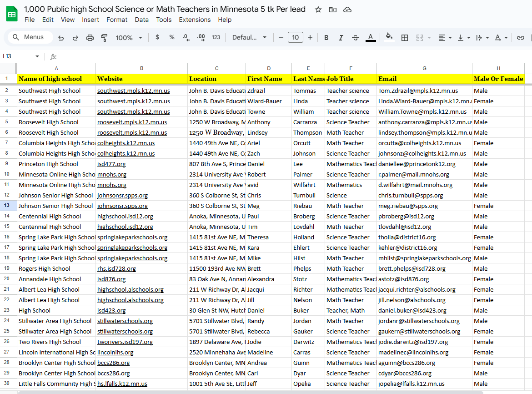Select the 'Princeton High School' cell

tap(56, 164)
